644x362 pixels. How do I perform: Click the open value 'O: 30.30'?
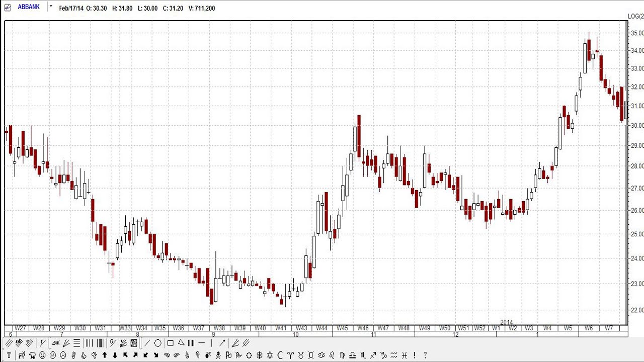tap(97, 8)
